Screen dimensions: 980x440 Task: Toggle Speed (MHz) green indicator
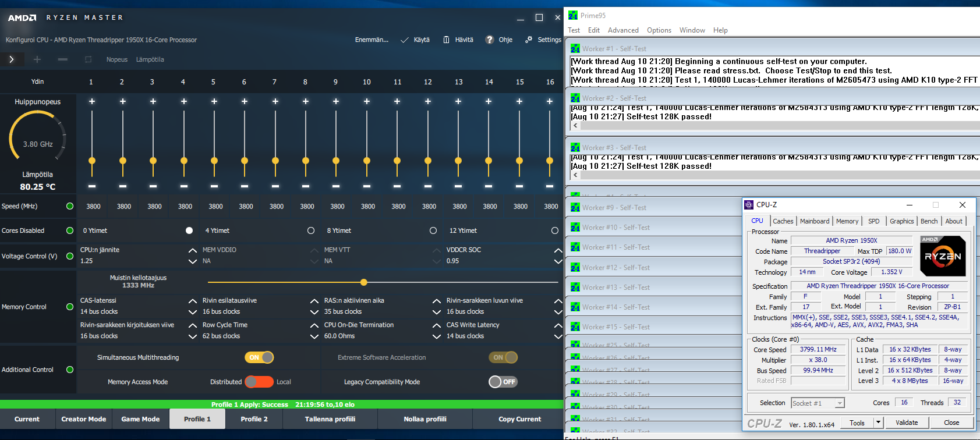(70, 206)
